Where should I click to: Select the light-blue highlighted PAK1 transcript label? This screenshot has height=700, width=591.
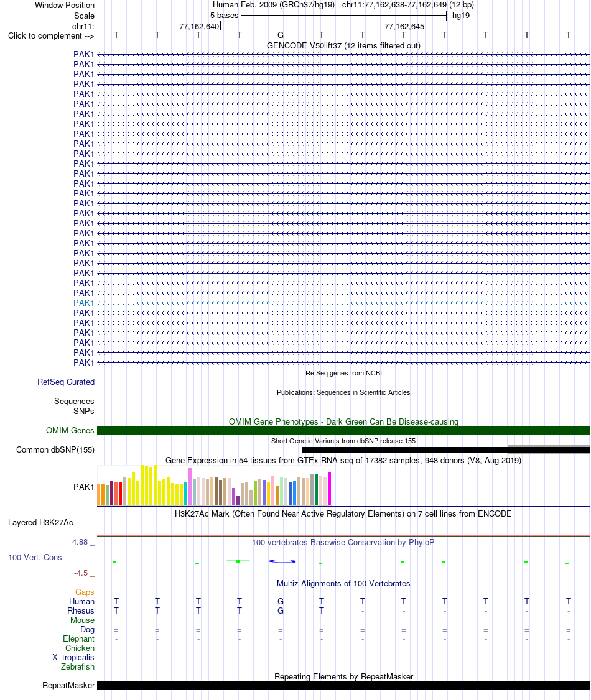pyautogui.click(x=84, y=303)
